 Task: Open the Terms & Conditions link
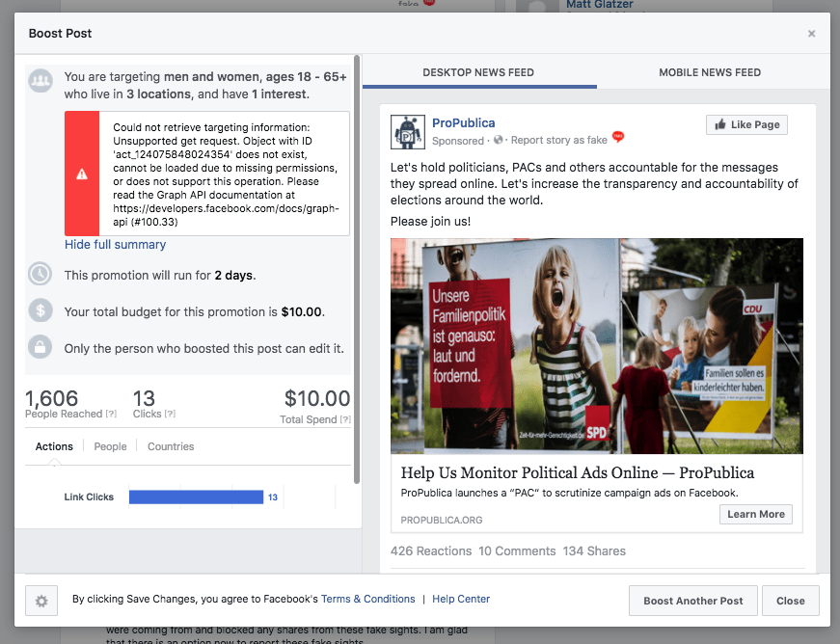pos(368,599)
